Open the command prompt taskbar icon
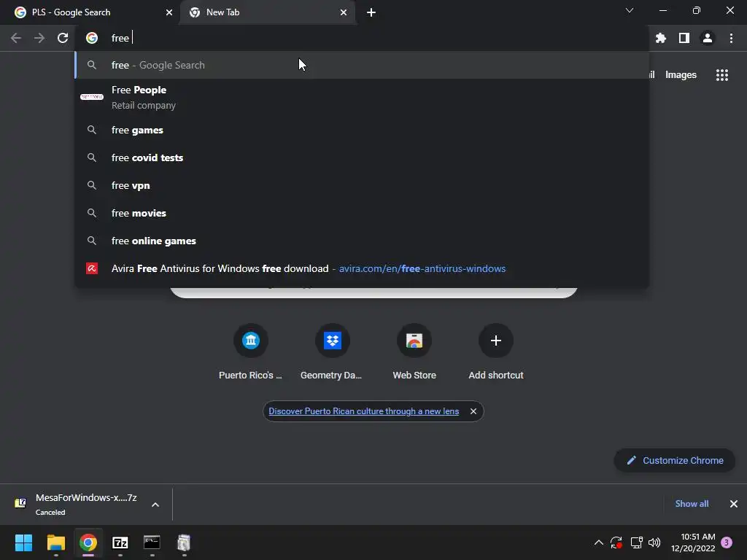Image resolution: width=747 pixels, height=560 pixels. click(152, 542)
